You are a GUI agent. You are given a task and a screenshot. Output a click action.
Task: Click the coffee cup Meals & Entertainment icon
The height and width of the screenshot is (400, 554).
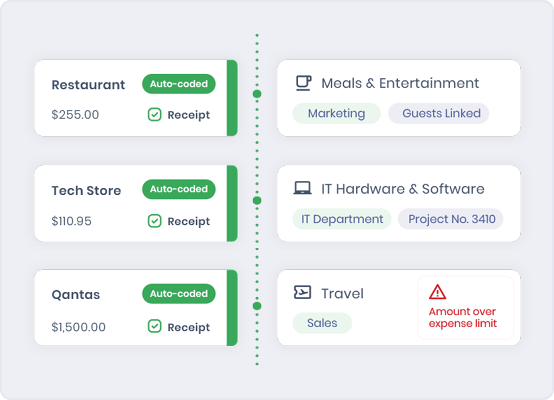(303, 83)
